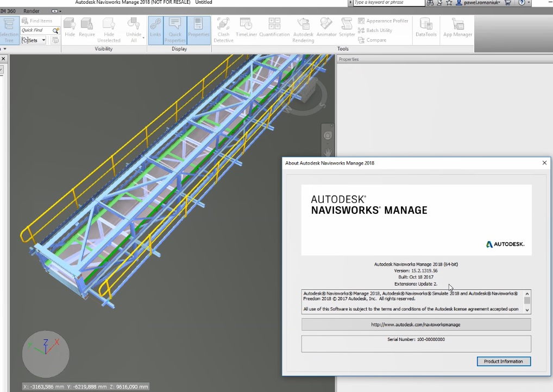
Task: Open the Render menu
Action: click(32, 10)
